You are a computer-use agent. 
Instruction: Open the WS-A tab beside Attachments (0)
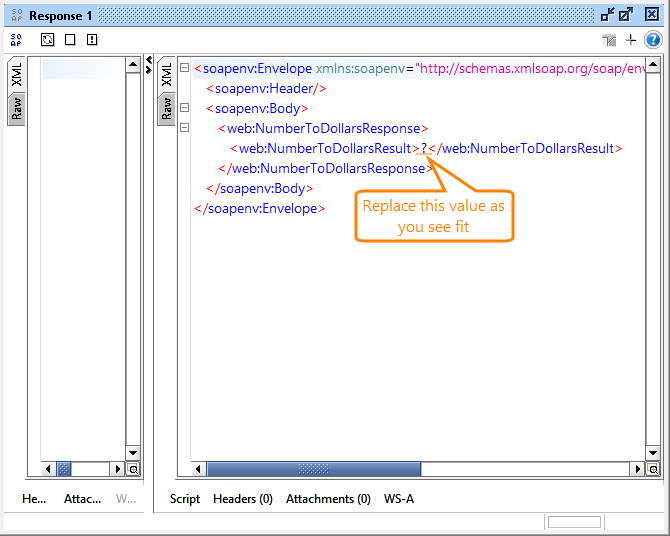(x=399, y=499)
